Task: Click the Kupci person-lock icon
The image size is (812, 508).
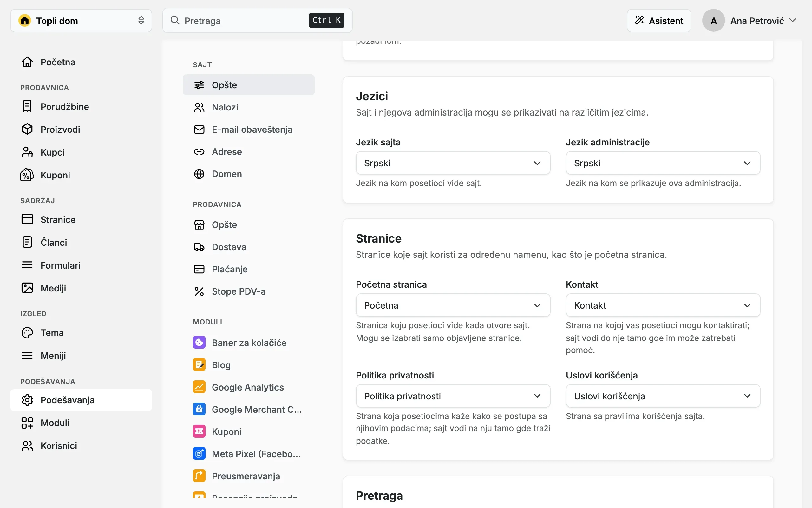Action: click(x=27, y=152)
